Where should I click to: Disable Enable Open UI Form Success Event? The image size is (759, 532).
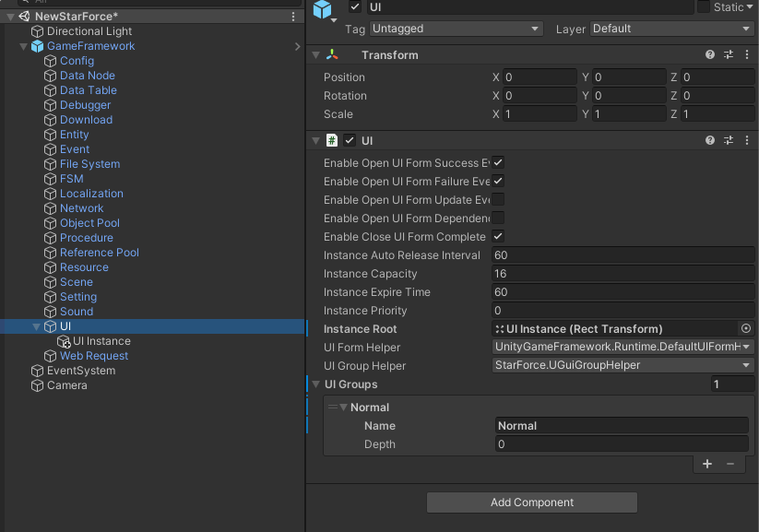click(x=498, y=162)
